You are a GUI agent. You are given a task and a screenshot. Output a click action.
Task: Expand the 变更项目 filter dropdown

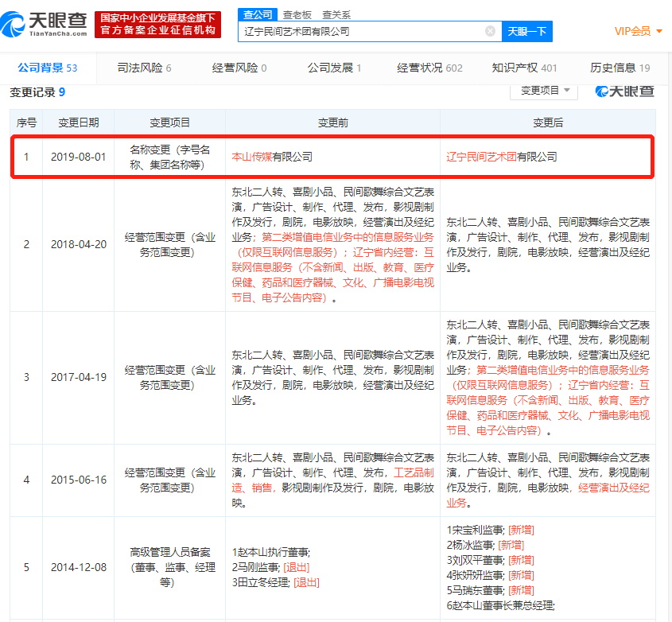[544, 91]
